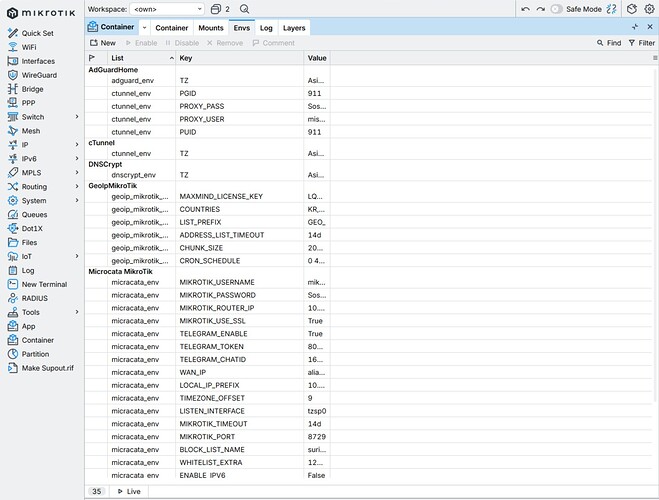Expand the Switch submenu

pos(77,116)
